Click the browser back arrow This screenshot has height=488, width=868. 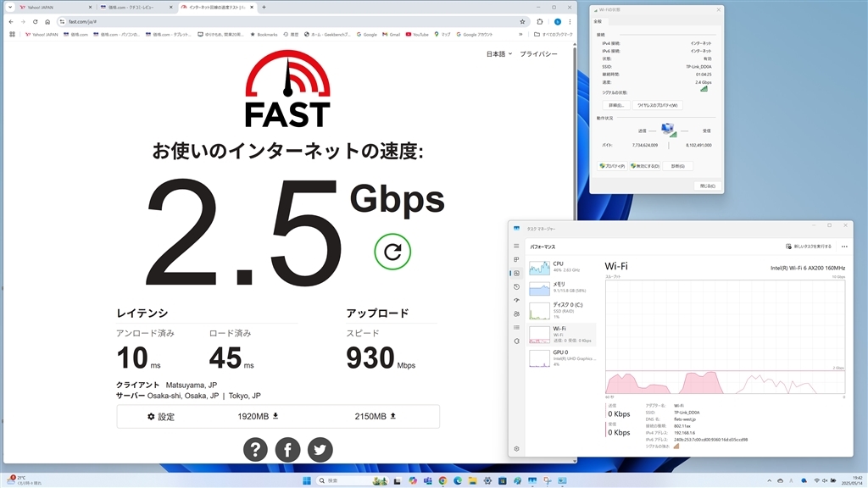10,21
